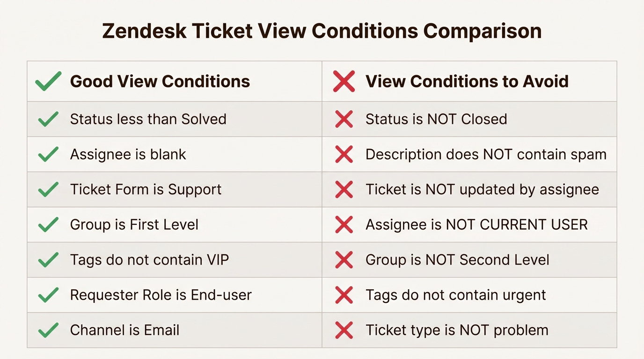This screenshot has width=644, height=359.
Task: Click green checkmark beside Status less than Solved
Action: (x=48, y=119)
